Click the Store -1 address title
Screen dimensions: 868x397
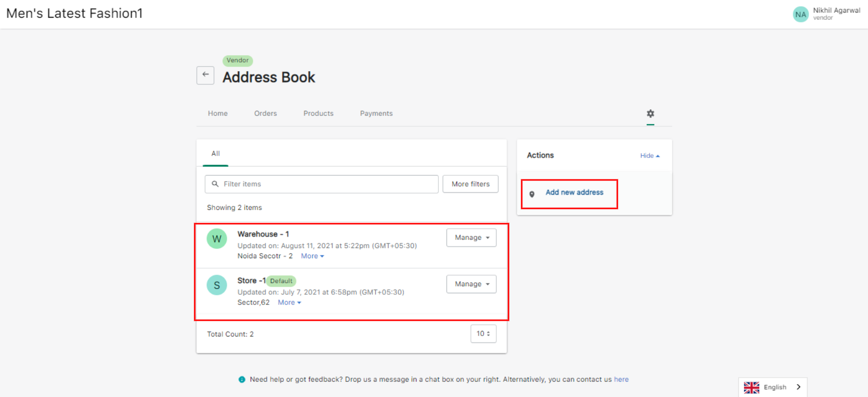251,281
